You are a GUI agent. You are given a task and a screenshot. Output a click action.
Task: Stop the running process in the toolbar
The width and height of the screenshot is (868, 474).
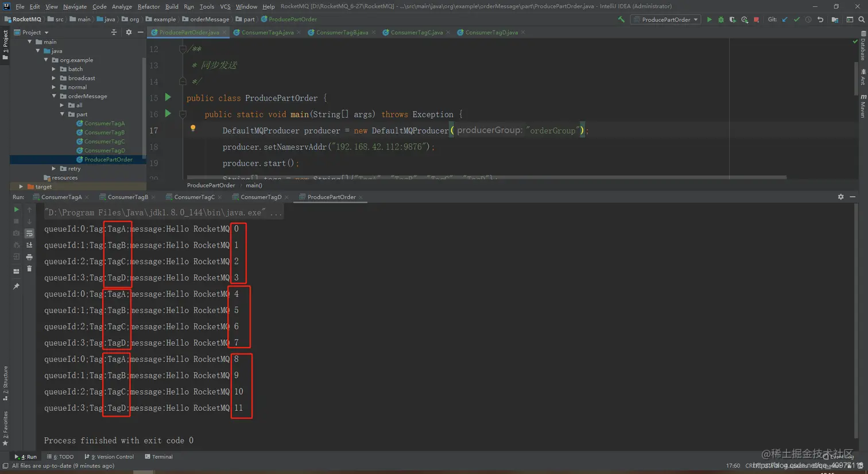click(757, 20)
